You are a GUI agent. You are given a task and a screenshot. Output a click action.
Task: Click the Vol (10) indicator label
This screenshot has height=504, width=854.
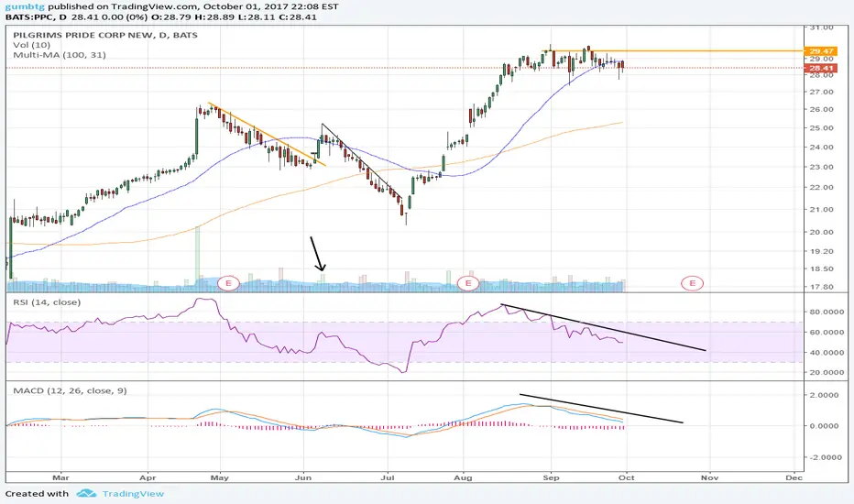[31, 45]
